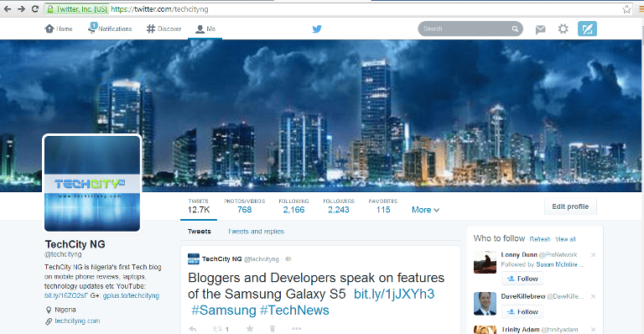Click the location pin icon beside Nigeria

click(x=49, y=311)
